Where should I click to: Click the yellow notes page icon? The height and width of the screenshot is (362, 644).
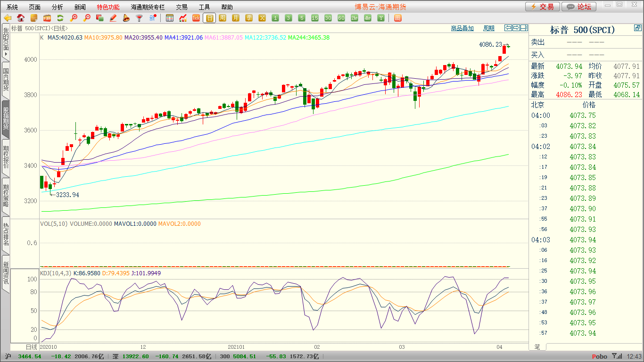click(x=34, y=18)
